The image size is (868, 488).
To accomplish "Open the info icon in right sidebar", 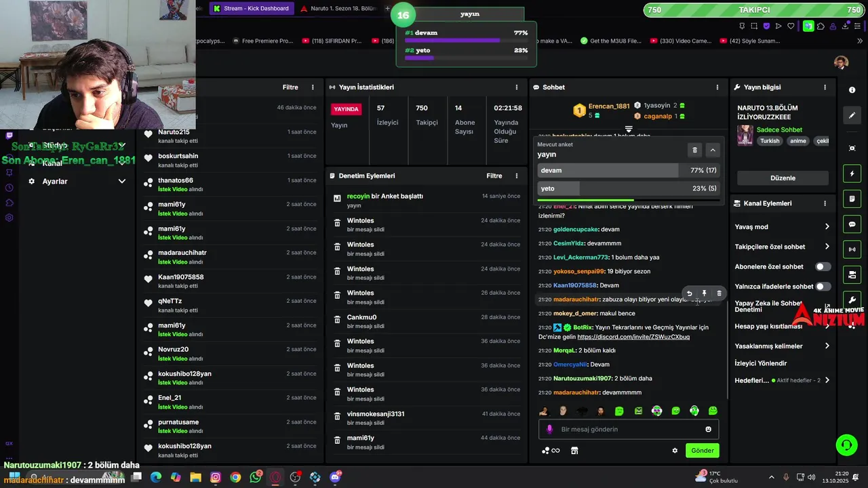I will 852,90.
